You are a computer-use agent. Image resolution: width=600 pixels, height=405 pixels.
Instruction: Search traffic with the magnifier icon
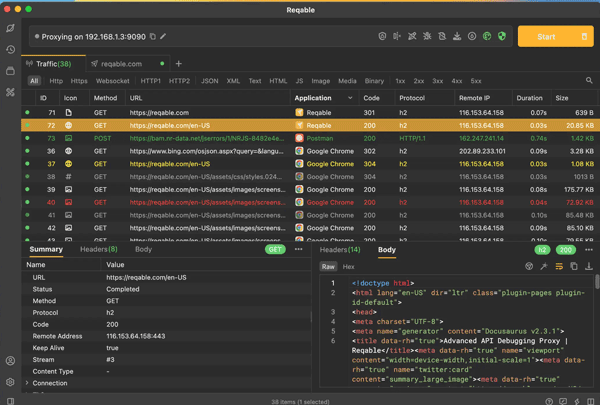[x=589, y=81]
